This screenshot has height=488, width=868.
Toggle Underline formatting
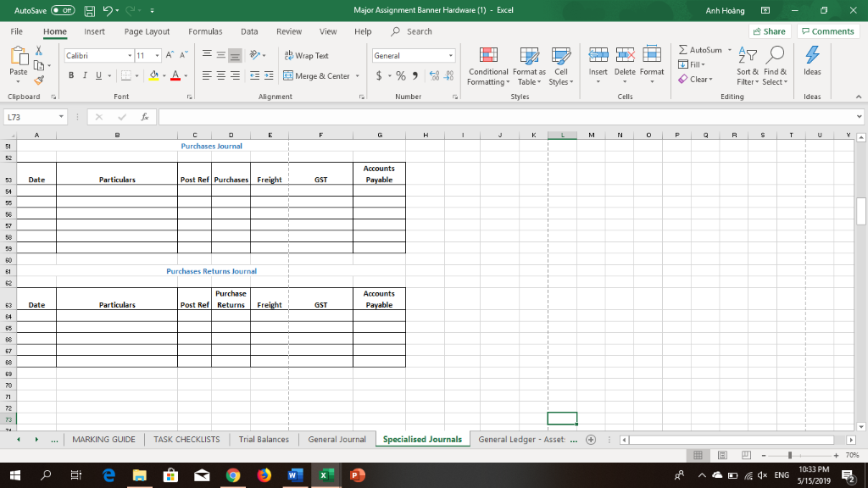(x=98, y=75)
